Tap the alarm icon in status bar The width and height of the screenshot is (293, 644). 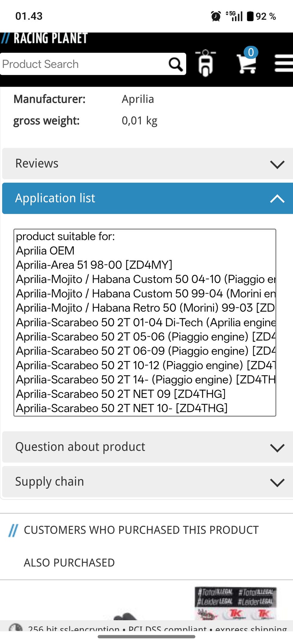tap(216, 16)
